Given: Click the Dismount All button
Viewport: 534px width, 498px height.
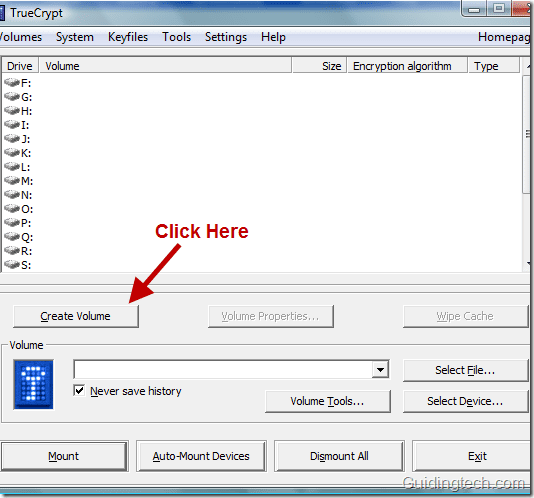Looking at the screenshot, I should [x=339, y=456].
